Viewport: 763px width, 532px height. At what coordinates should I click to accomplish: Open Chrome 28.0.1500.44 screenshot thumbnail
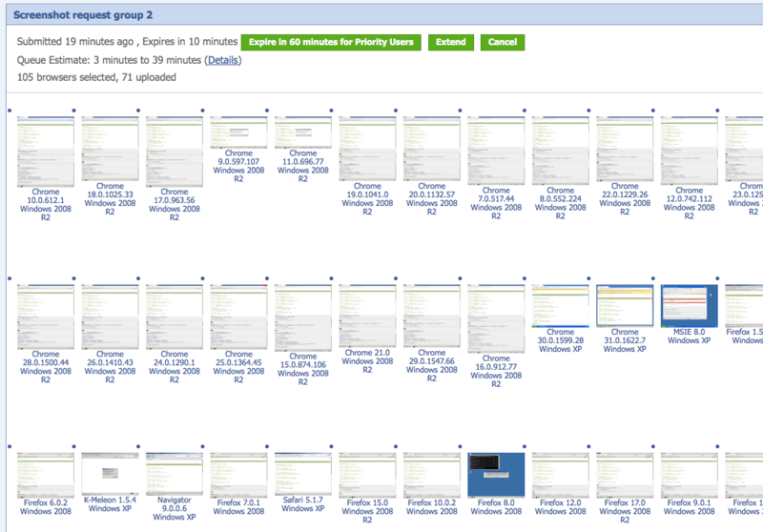[x=46, y=317]
